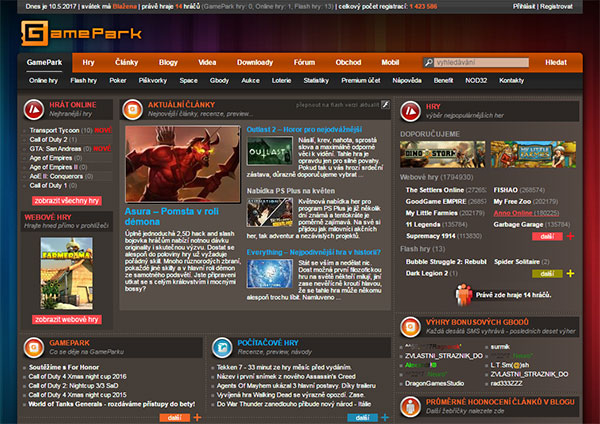Click the blog ratings section icon
The height and width of the screenshot is (424, 600).
click(x=411, y=406)
